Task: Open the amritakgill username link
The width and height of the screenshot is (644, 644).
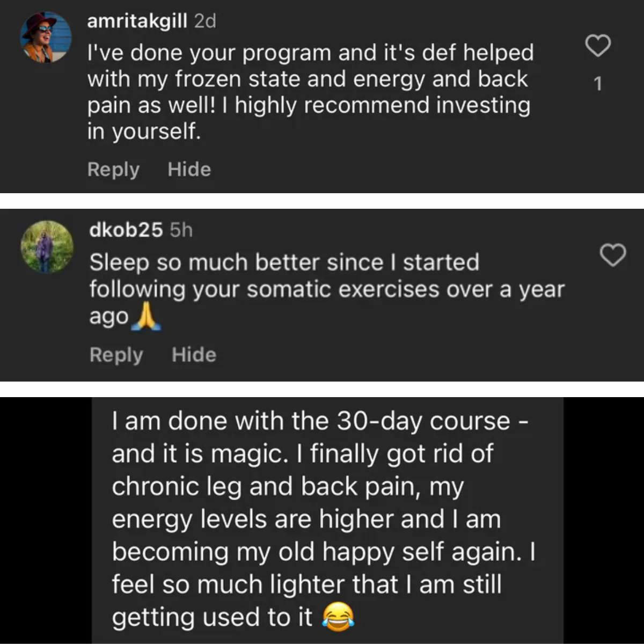Action: (x=137, y=21)
